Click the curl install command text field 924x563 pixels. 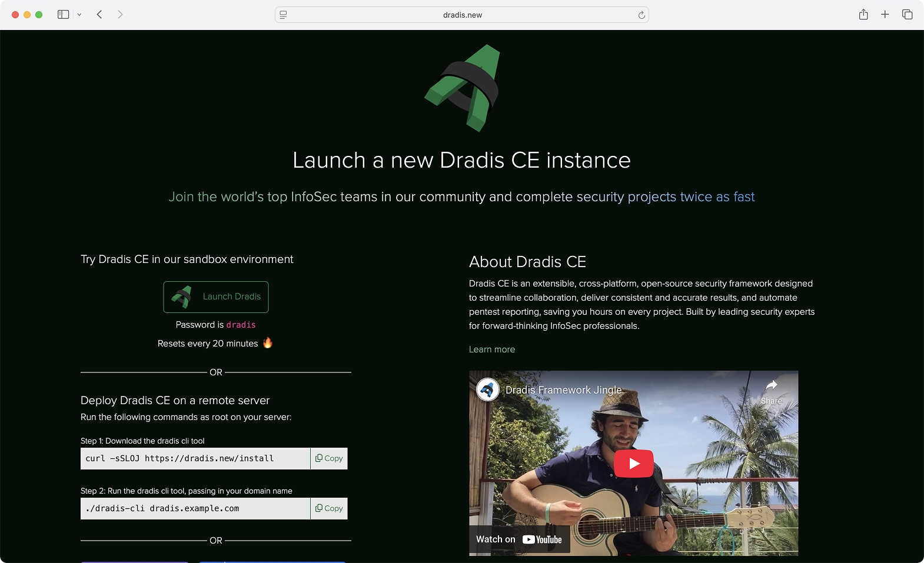coord(195,458)
